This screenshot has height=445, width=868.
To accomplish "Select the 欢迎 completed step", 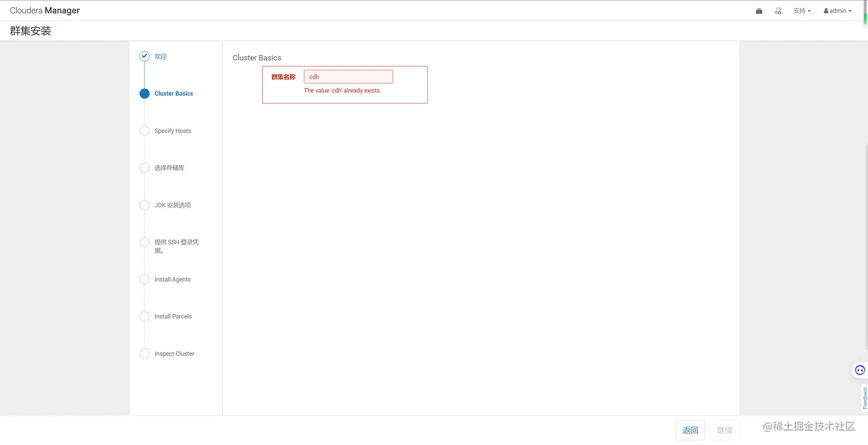I will pos(160,57).
